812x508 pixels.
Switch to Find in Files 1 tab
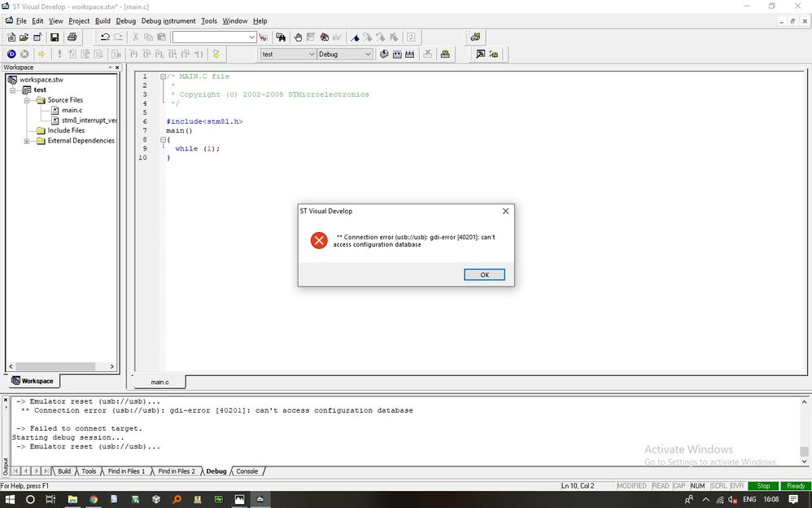[x=126, y=471]
